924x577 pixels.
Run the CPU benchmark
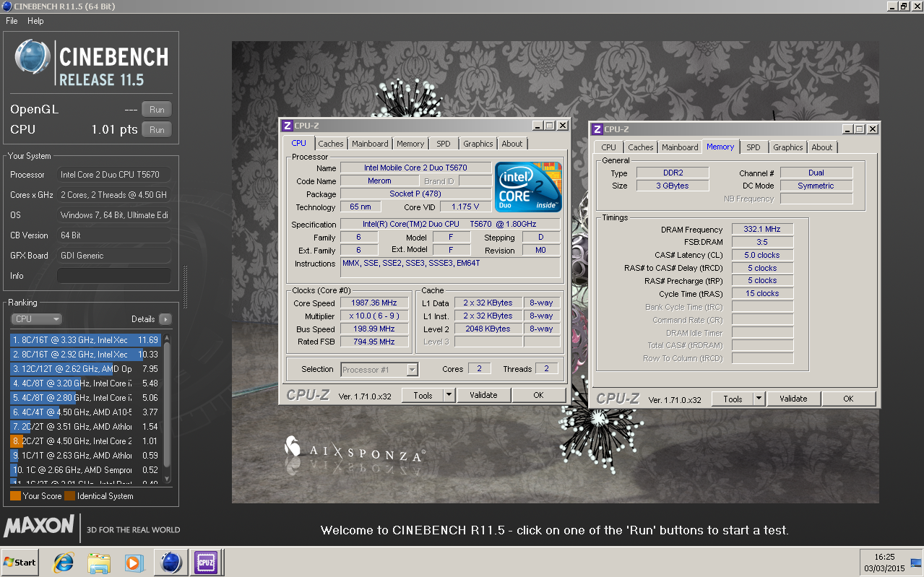[157, 130]
